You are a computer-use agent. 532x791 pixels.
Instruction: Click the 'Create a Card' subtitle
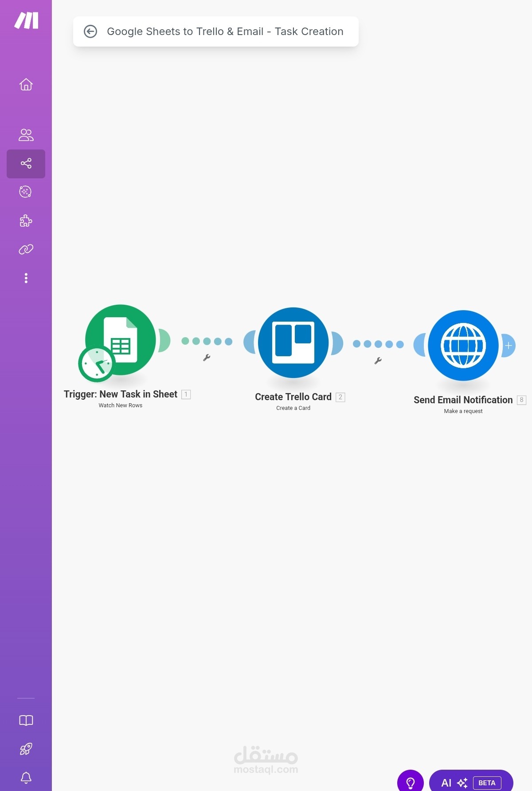coord(293,408)
